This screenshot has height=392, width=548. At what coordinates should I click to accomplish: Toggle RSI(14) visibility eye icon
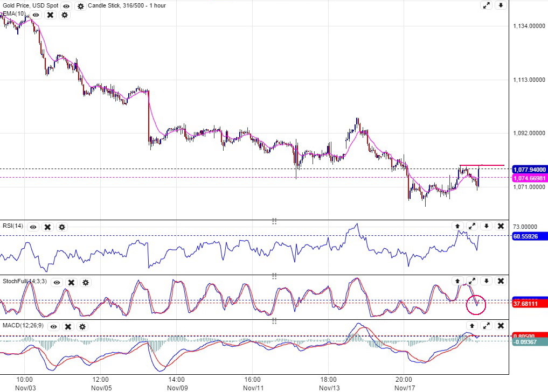coord(33,227)
